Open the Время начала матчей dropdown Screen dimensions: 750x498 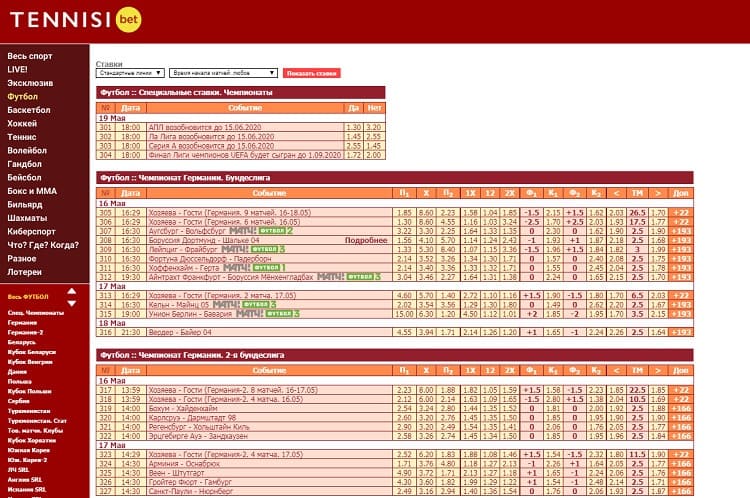point(223,73)
